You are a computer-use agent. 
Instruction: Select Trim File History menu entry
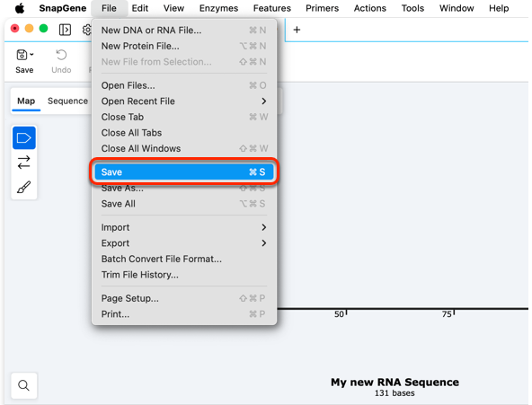[140, 275]
